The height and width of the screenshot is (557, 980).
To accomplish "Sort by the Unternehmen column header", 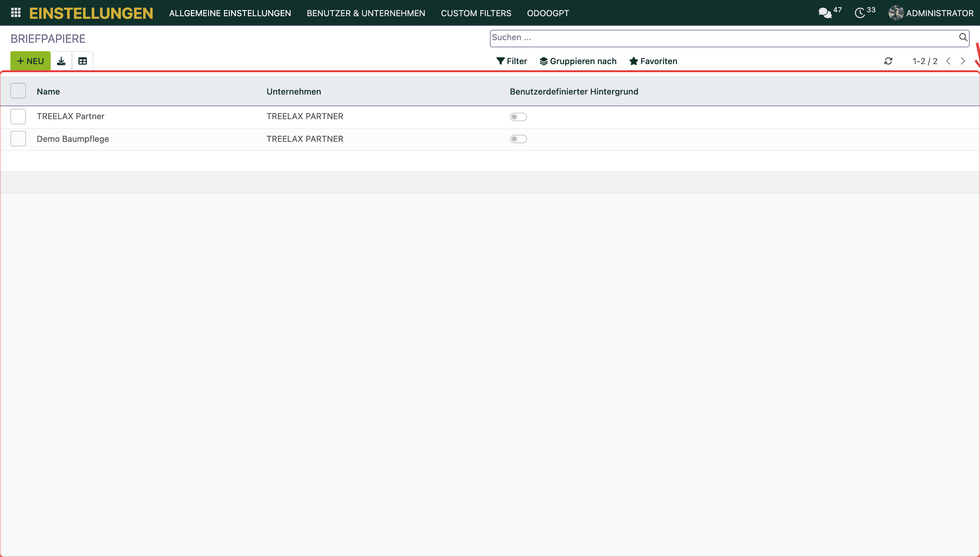I will (294, 91).
